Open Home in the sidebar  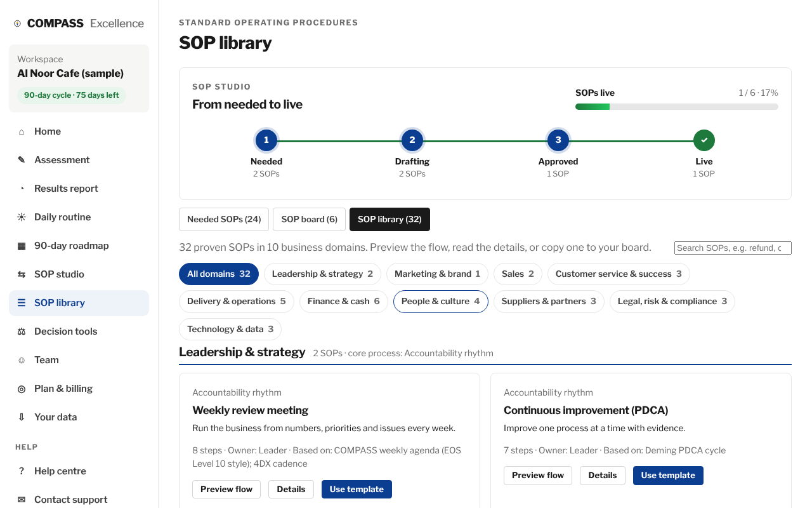click(x=79, y=131)
